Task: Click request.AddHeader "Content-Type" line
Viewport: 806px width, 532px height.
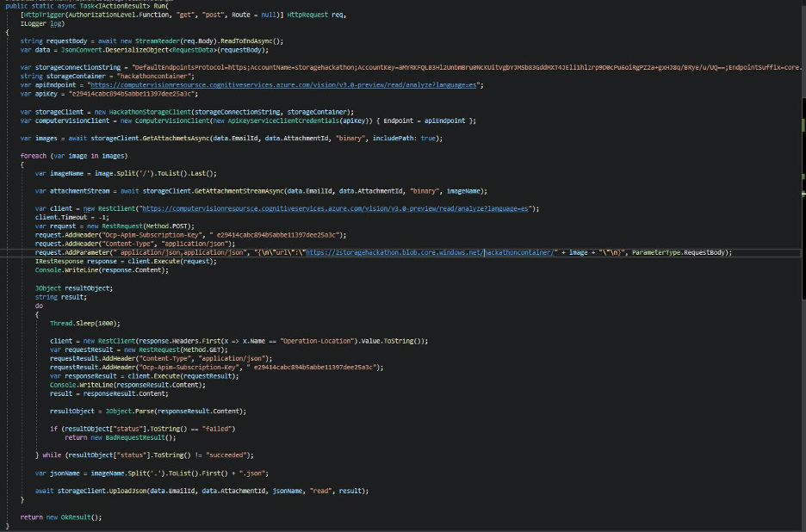Action: [135, 244]
